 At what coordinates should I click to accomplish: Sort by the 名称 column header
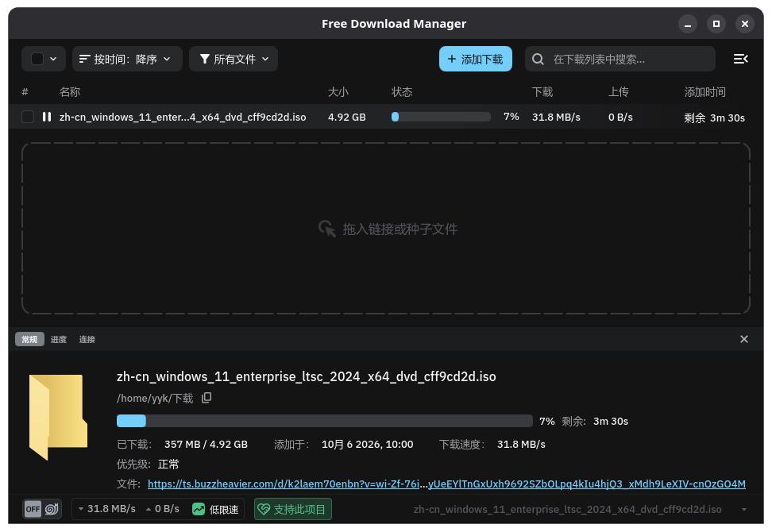[70, 92]
